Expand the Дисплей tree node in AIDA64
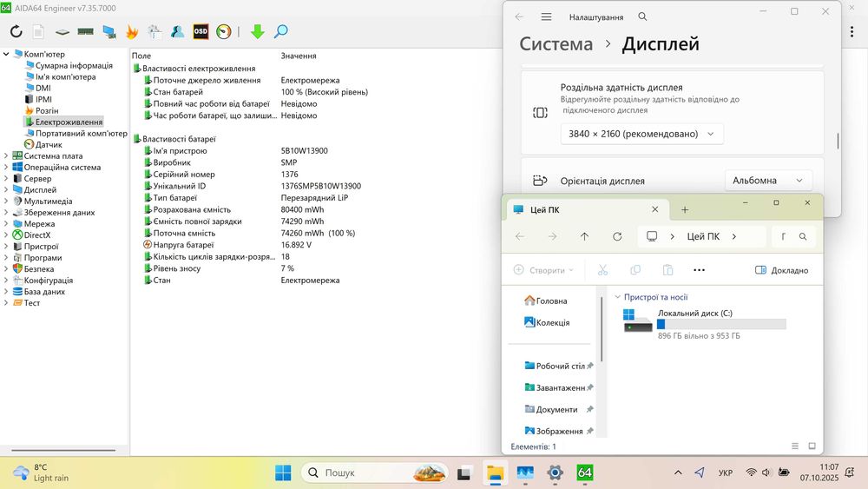868x489 pixels. pyautogui.click(x=6, y=190)
